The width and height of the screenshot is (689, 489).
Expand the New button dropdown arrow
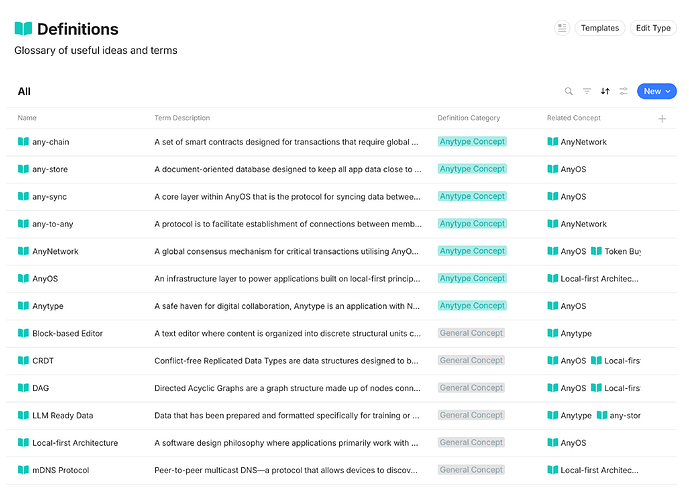pyautogui.click(x=668, y=91)
